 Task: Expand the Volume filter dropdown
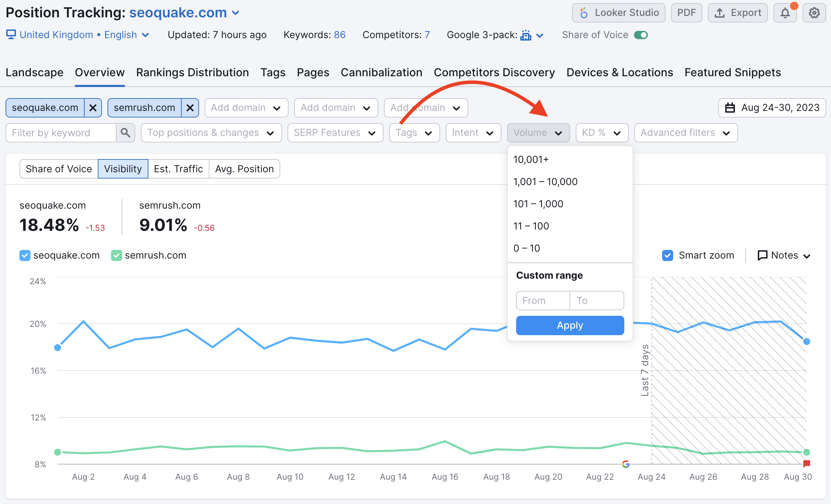coord(537,132)
